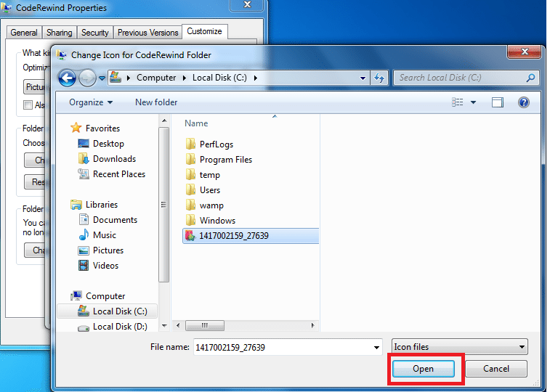This screenshot has height=392, width=550.
Task: Select Computer breadcrumb in address bar
Action: [x=156, y=78]
